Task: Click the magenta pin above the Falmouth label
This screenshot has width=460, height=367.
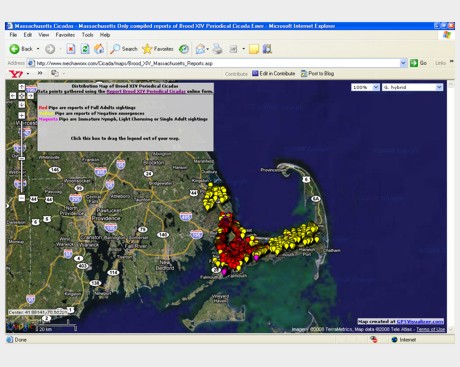Action: [224, 272]
